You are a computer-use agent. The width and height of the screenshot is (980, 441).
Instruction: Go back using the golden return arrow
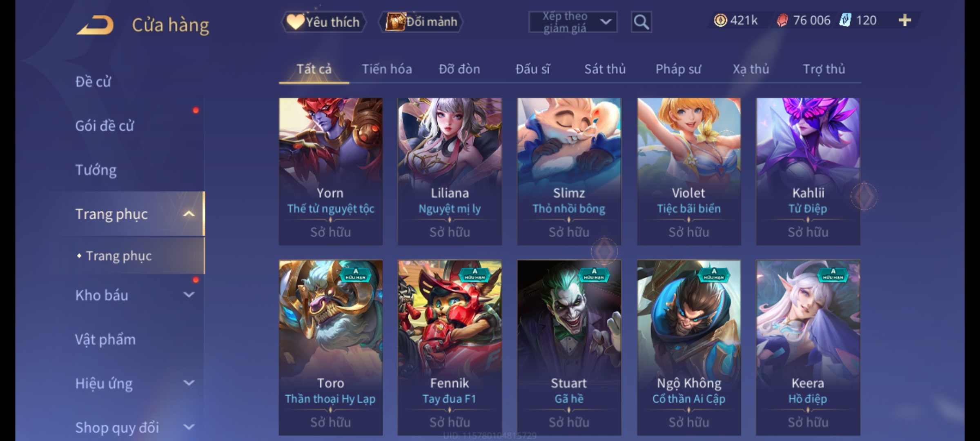95,25
